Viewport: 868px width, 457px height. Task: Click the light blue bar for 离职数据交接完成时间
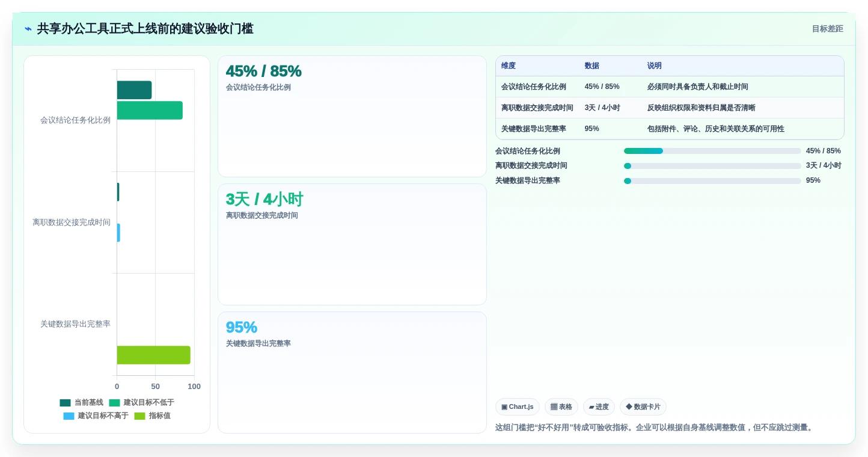coord(118,233)
